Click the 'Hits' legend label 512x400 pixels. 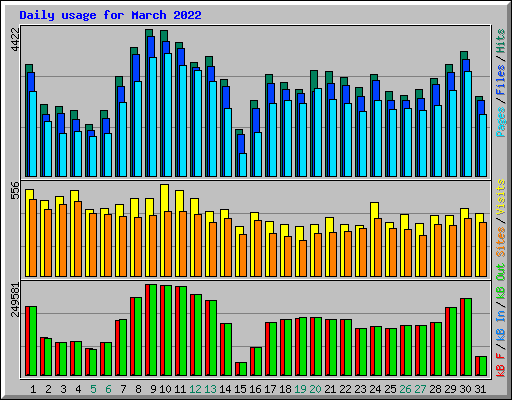(x=501, y=41)
